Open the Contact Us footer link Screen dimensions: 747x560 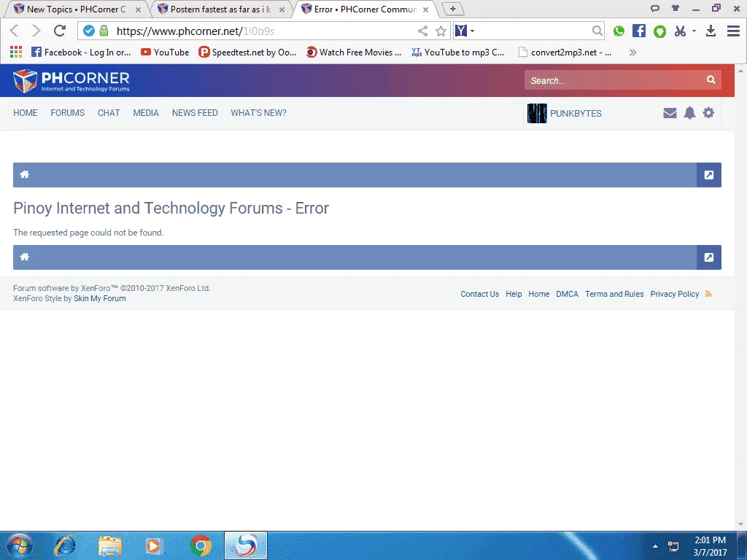[x=480, y=294]
